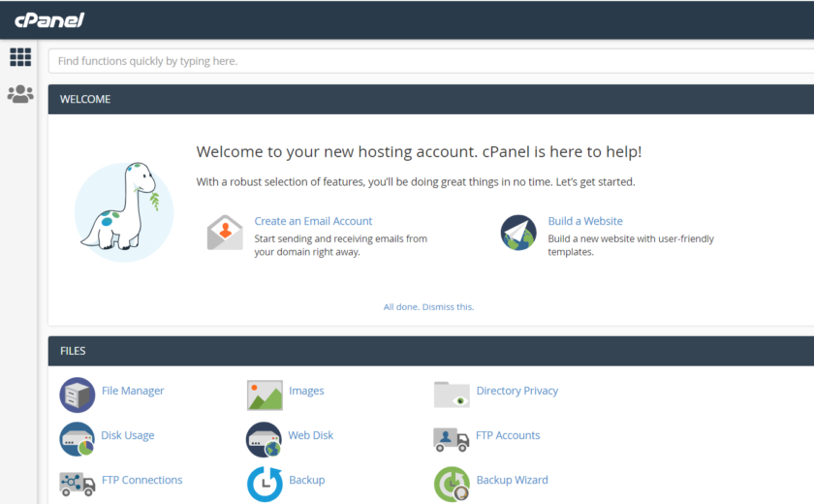The width and height of the screenshot is (814, 504).
Task: Open Backup Wizard text link
Action: point(512,480)
